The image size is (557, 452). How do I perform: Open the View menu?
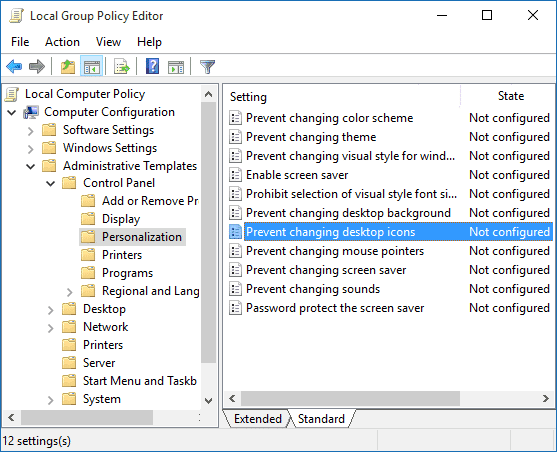click(108, 42)
